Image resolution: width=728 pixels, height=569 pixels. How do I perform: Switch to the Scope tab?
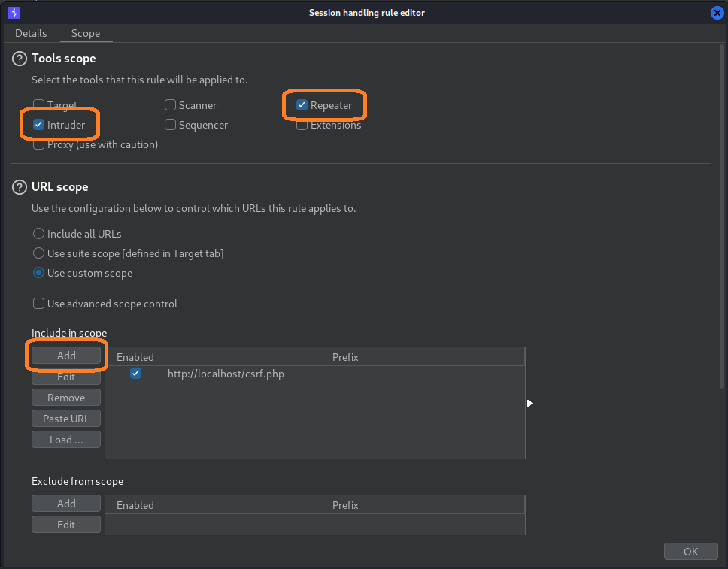pos(85,33)
